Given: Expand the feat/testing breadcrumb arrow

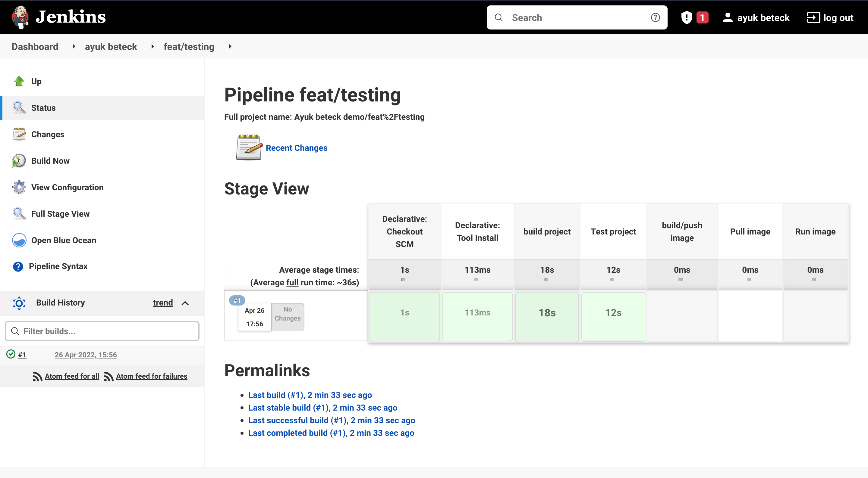Looking at the screenshot, I should [230, 46].
